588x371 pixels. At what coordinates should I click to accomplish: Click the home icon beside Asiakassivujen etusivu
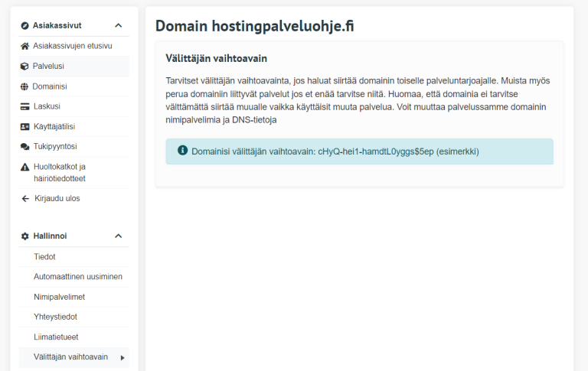click(24, 46)
